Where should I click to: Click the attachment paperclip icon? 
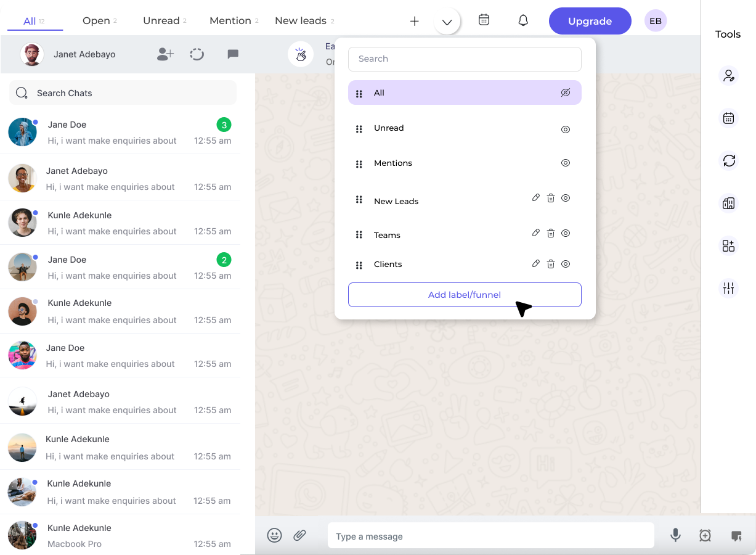click(x=300, y=535)
